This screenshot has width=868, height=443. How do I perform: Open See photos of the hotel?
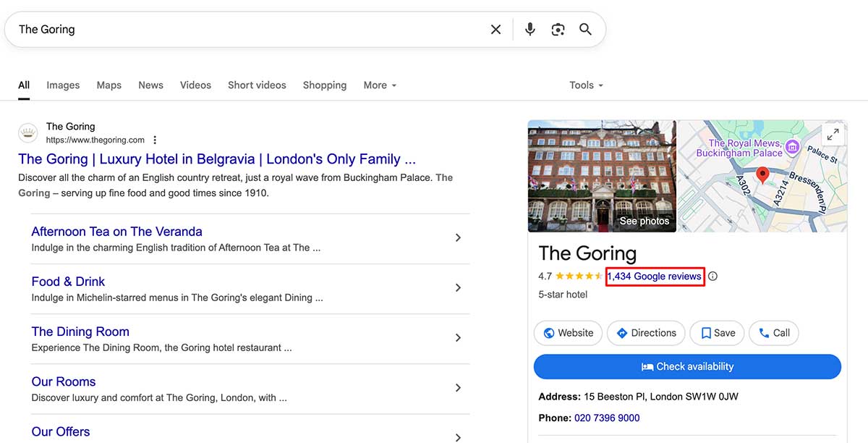click(x=644, y=221)
